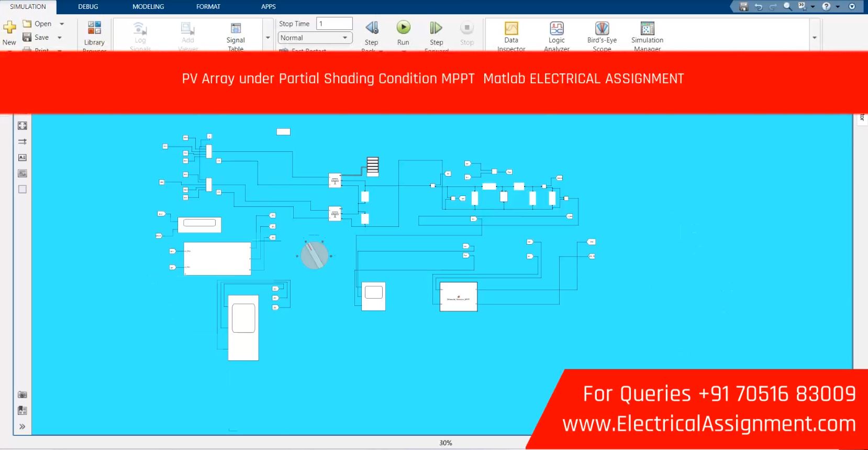Open the Bird's-Eye Scope
This screenshot has width=868, height=450.
tap(602, 36)
